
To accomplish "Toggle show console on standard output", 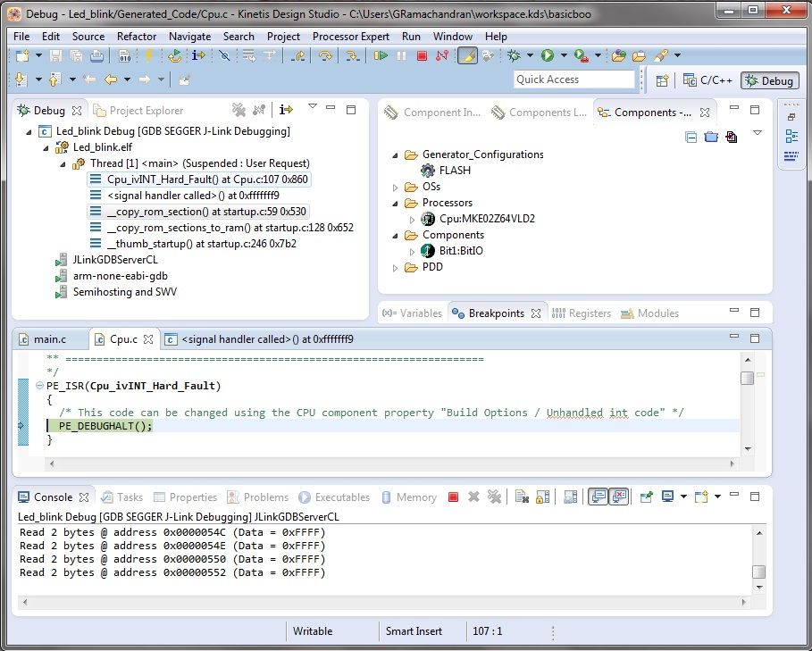I will coord(598,497).
